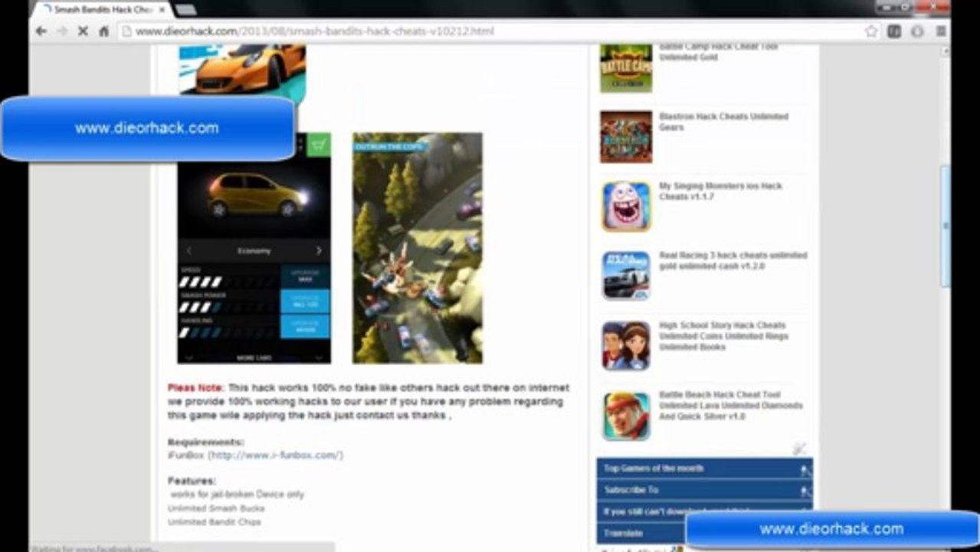Click the 'Requirements:' heading text
Screen dimensions: 980x552
tap(206, 442)
